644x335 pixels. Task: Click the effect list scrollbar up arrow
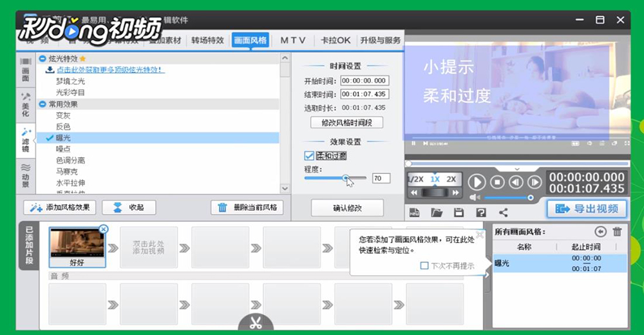(x=285, y=59)
